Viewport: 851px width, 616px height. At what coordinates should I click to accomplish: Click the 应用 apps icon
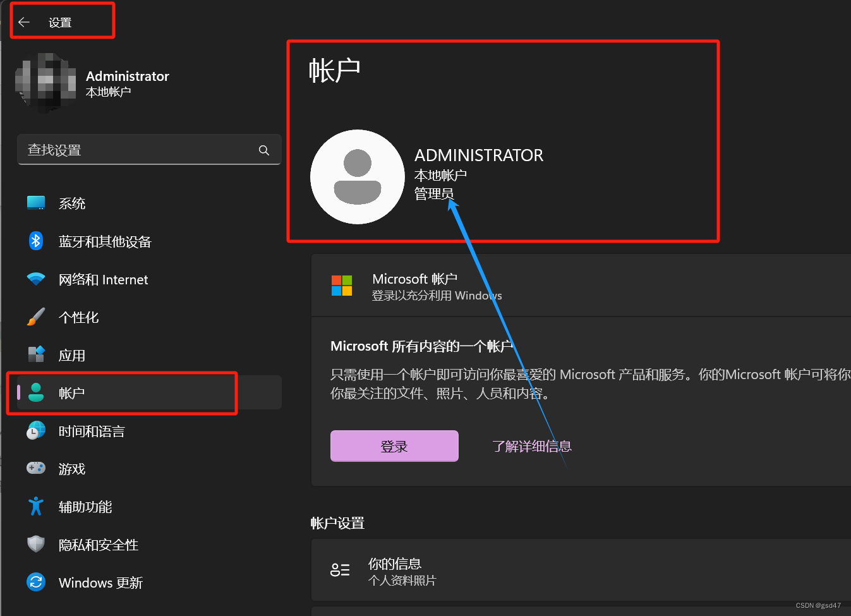click(36, 354)
